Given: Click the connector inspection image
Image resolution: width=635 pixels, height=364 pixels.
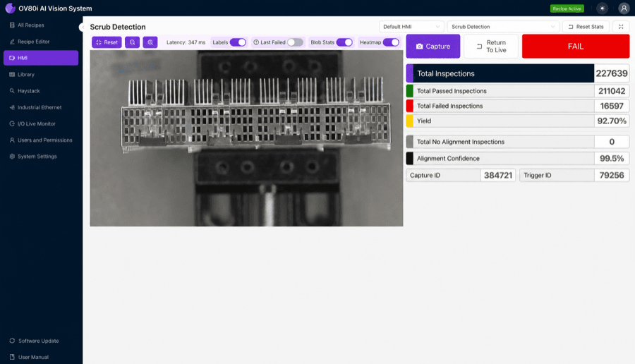Looking at the screenshot, I should (246, 138).
